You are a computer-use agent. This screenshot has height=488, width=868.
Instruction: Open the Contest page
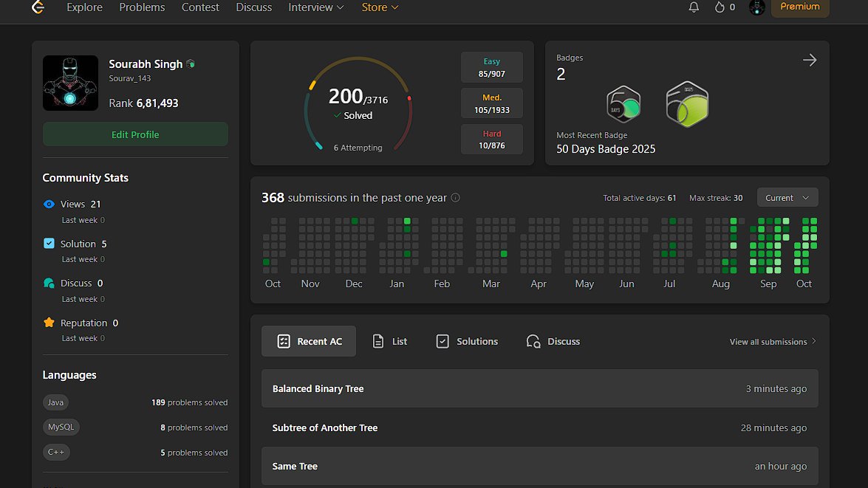[200, 7]
